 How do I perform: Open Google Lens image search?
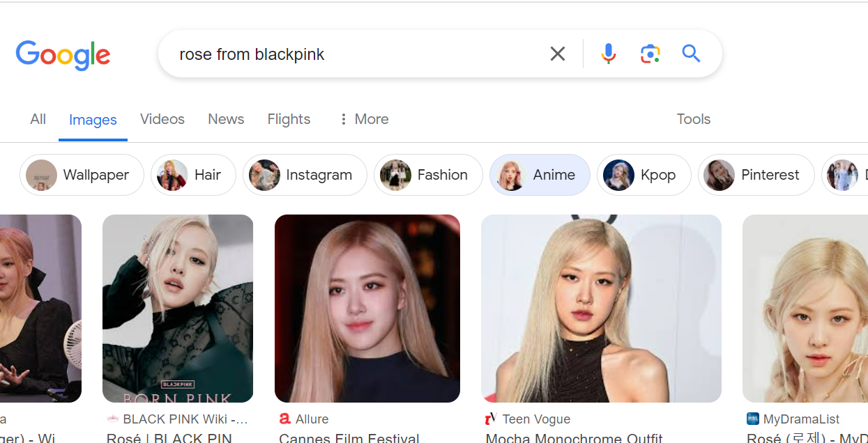pos(650,54)
